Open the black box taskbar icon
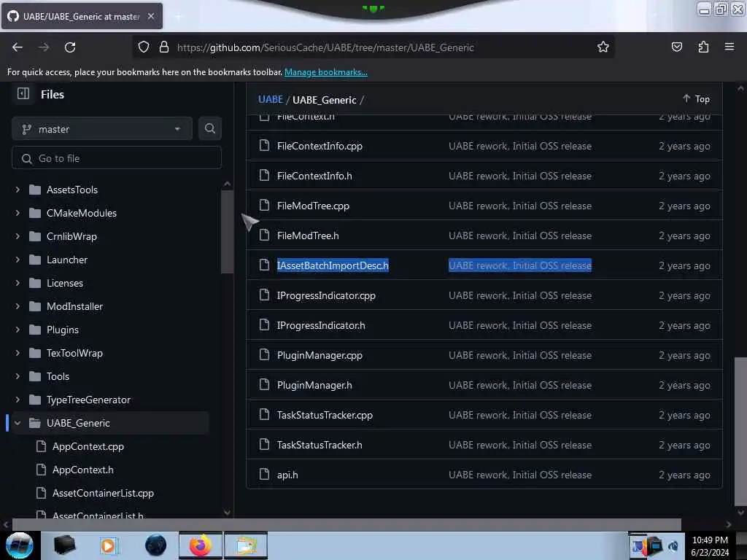747x560 pixels. [x=65, y=545]
